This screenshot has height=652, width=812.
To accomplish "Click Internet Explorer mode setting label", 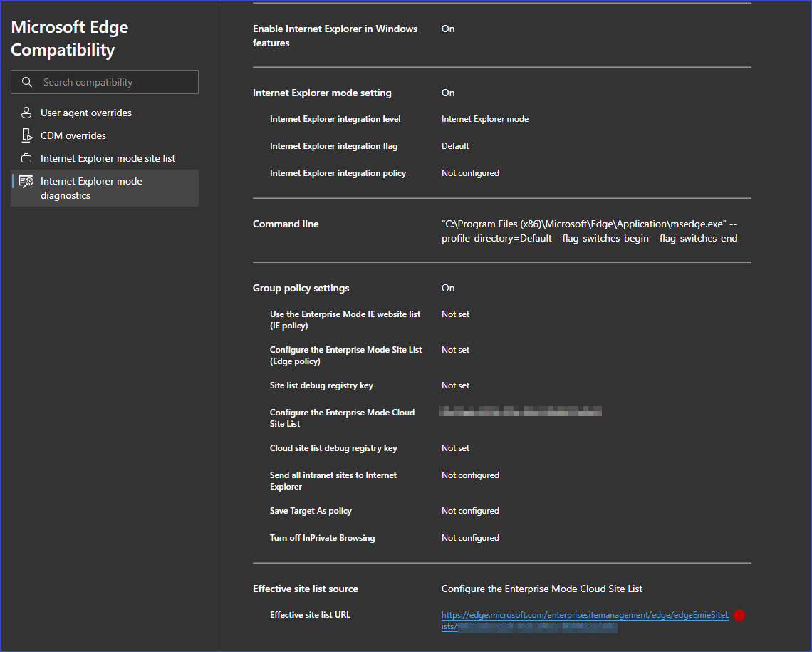I will tap(322, 93).
